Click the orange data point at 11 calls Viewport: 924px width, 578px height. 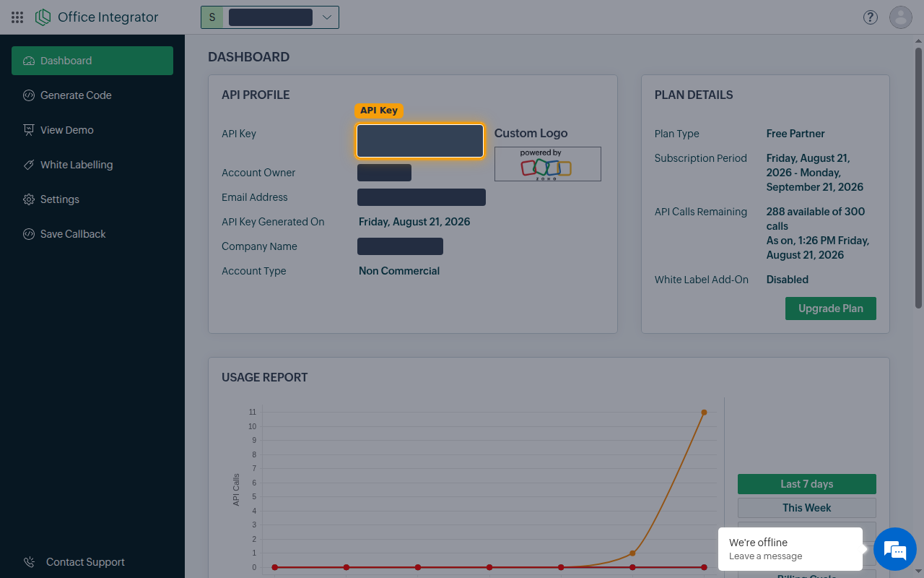tap(704, 413)
